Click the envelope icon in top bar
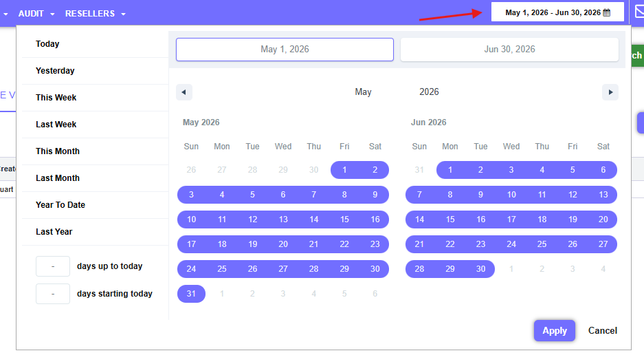This screenshot has height=364, width=644. pos(639,12)
